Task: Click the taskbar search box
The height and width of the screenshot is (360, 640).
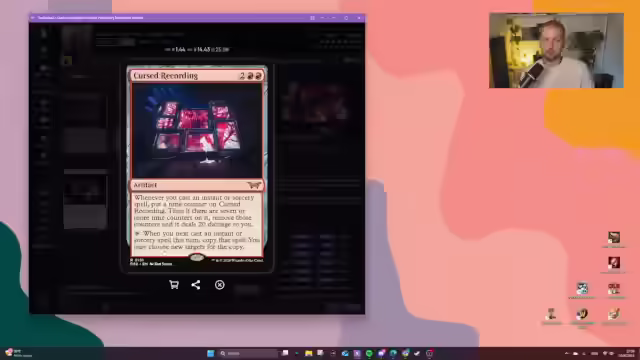Action: click(248, 353)
